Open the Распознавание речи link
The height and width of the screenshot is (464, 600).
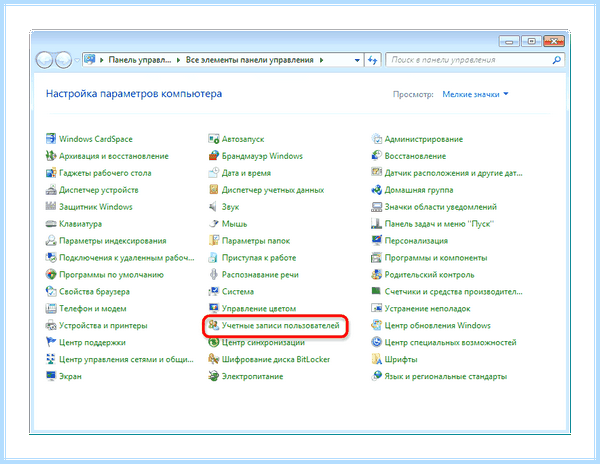pos(260,274)
